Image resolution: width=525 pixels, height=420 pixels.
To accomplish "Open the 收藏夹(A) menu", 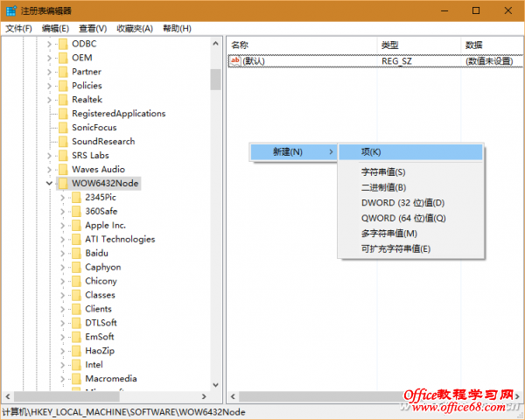I will [135, 29].
